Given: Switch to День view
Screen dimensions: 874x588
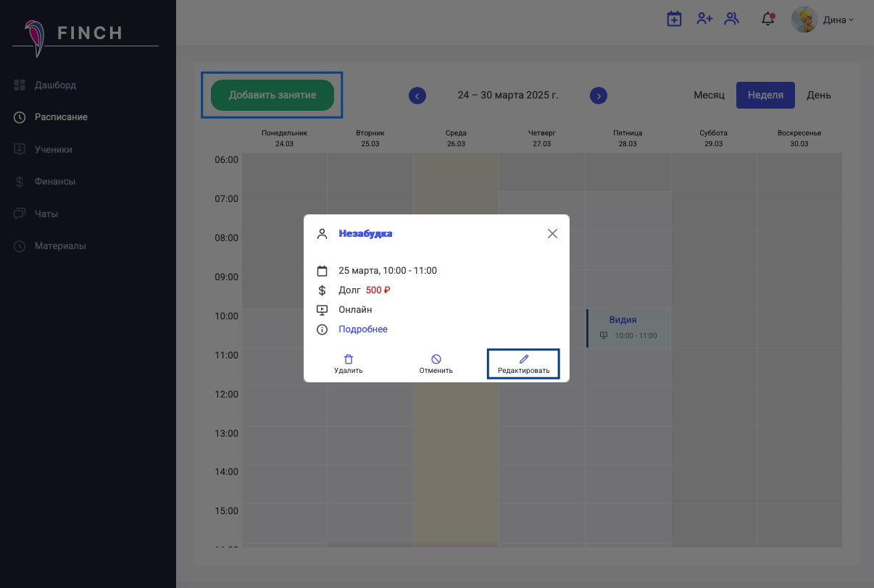Looking at the screenshot, I should tap(818, 95).
